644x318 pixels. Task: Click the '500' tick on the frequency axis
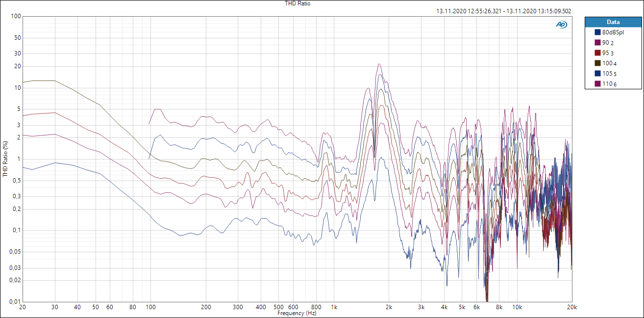coord(278,307)
